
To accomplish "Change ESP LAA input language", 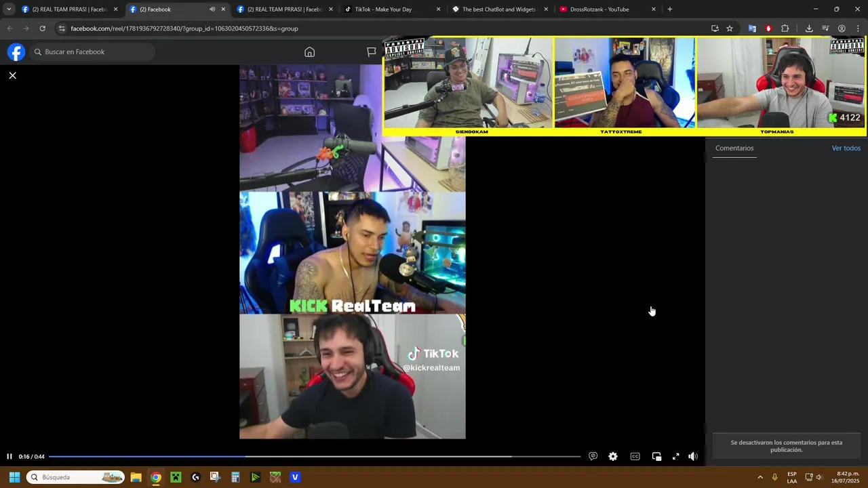I will [x=792, y=477].
